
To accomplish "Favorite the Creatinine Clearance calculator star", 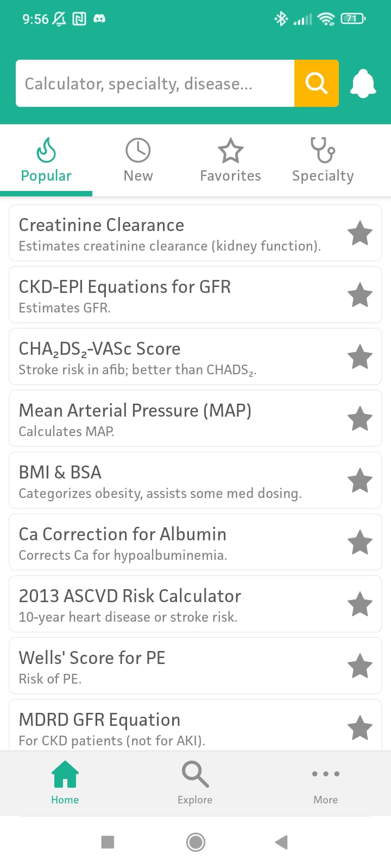I will [360, 233].
